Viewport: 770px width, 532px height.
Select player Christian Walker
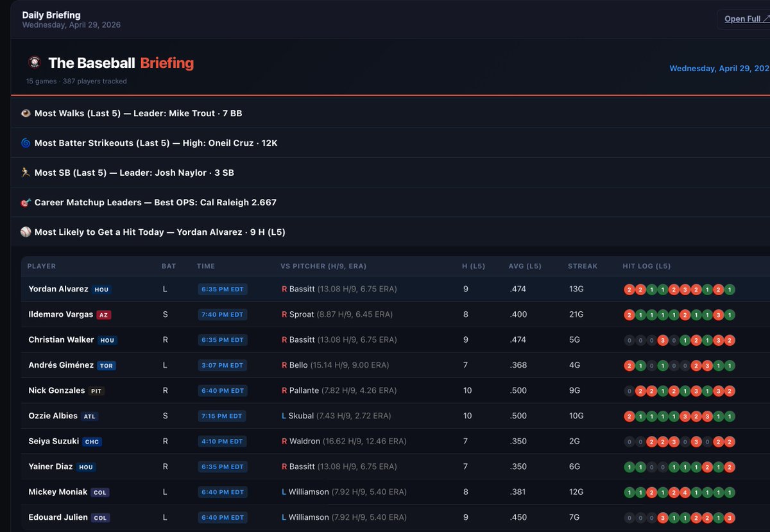click(x=61, y=339)
